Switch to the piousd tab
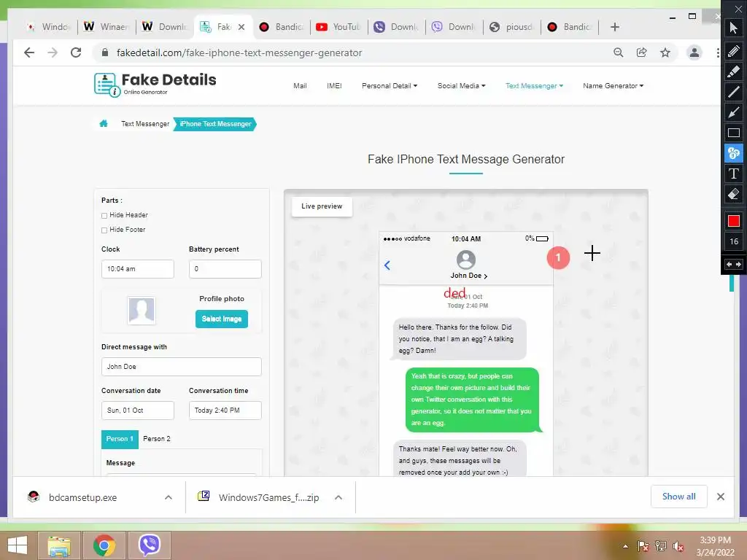This screenshot has width=747, height=560. coord(512,27)
